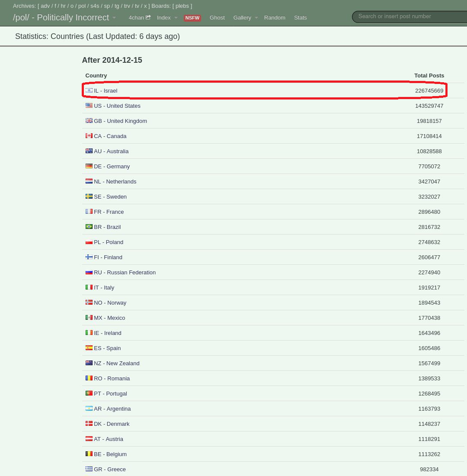Viewport: 467px width, 476px height.
Task: Click the Sweden flag icon
Action: [x=89, y=196]
